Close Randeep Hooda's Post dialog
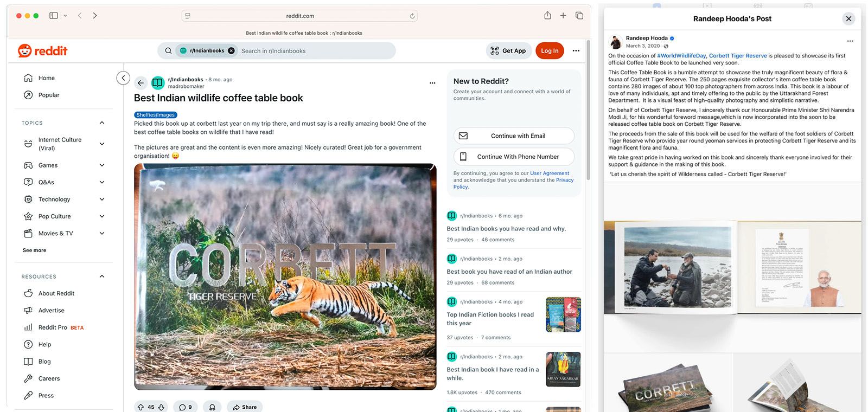Screen dimensions: 868x412 pos(849,19)
